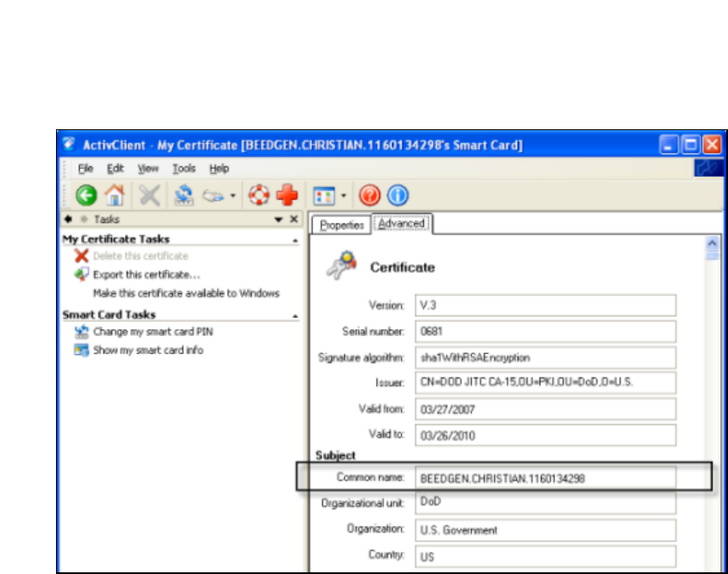Collapse Smart Card Tasks section
Screen dimensions: 728x574
pos(296,316)
